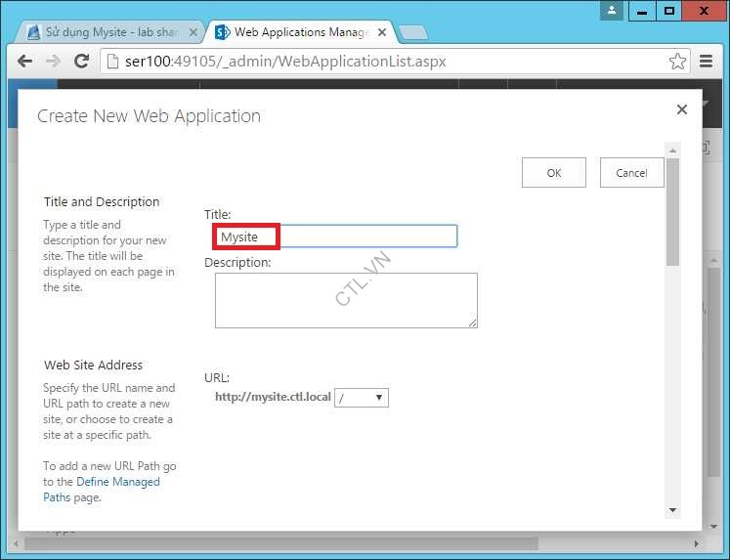Minimize the Chrome window

click(x=642, y=11)
